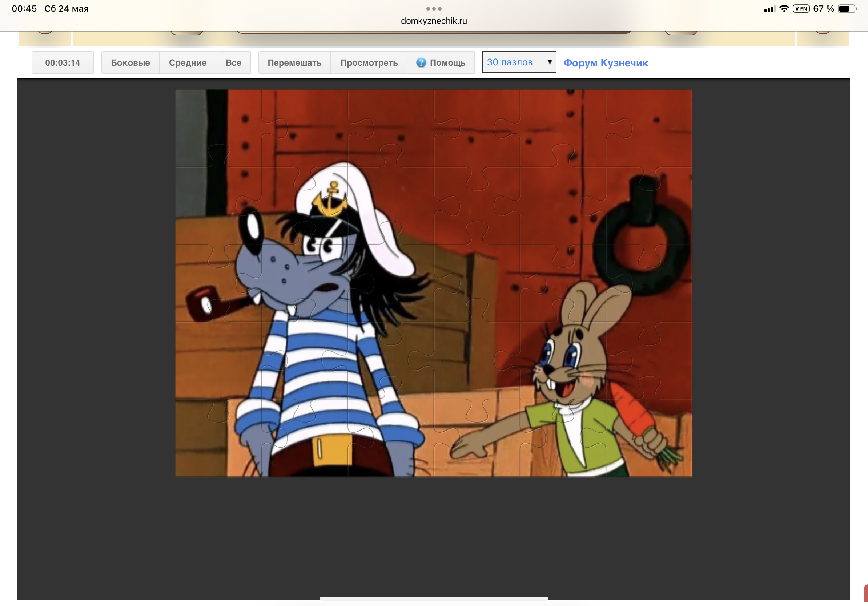Image resolution: width=868 pixels, height=606 pixels.
Task: Click the 00:03:14 timer display
Action: 63,63
